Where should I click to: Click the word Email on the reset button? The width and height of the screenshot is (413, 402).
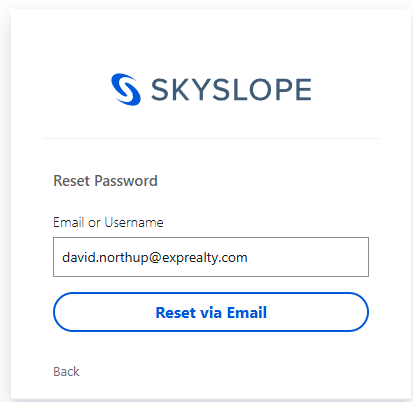[x=247, y=313]
